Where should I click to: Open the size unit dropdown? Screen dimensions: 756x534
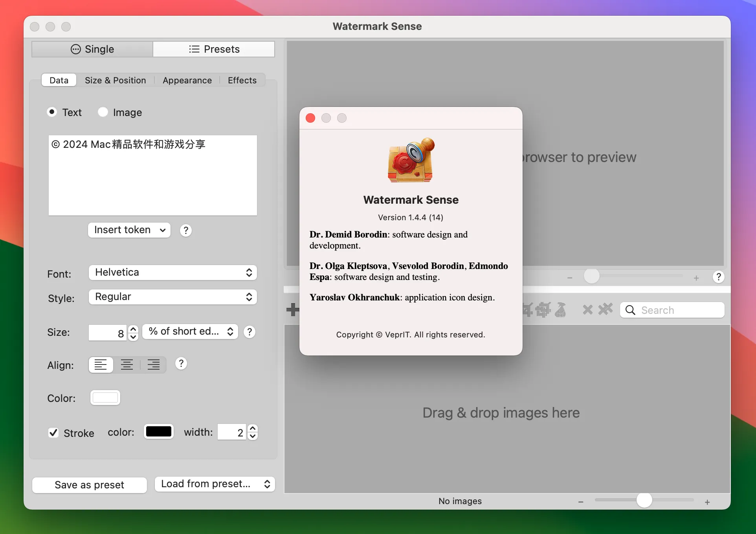pos(190,331)
